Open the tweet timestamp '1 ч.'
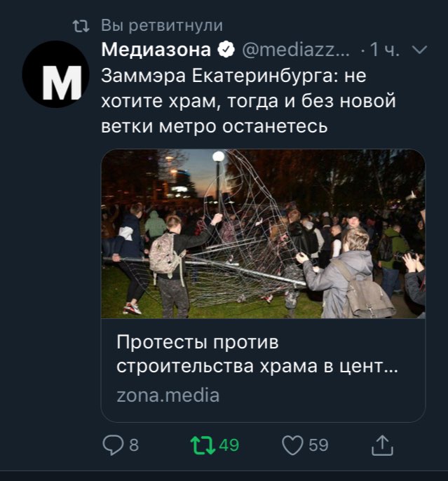Viewport: 448px width, 481px height. 384,49
